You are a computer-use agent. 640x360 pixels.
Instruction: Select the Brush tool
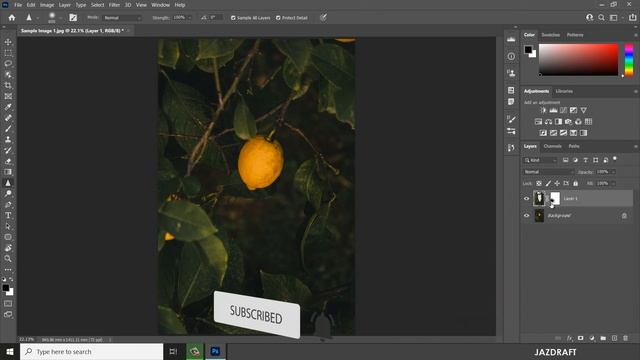tap(8, 129)
